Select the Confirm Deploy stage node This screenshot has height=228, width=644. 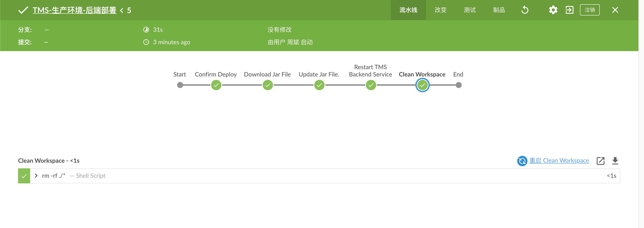[x=216, y=85]
